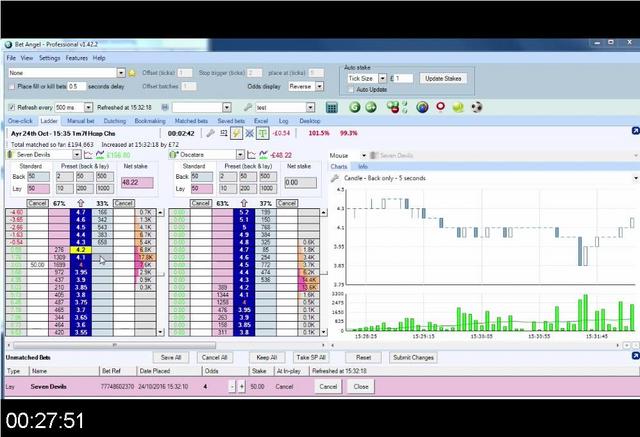The height and width of the screenshot is (437, 640).
Task: Open the Oscatara selection dropdown
Action: [240, 155]
